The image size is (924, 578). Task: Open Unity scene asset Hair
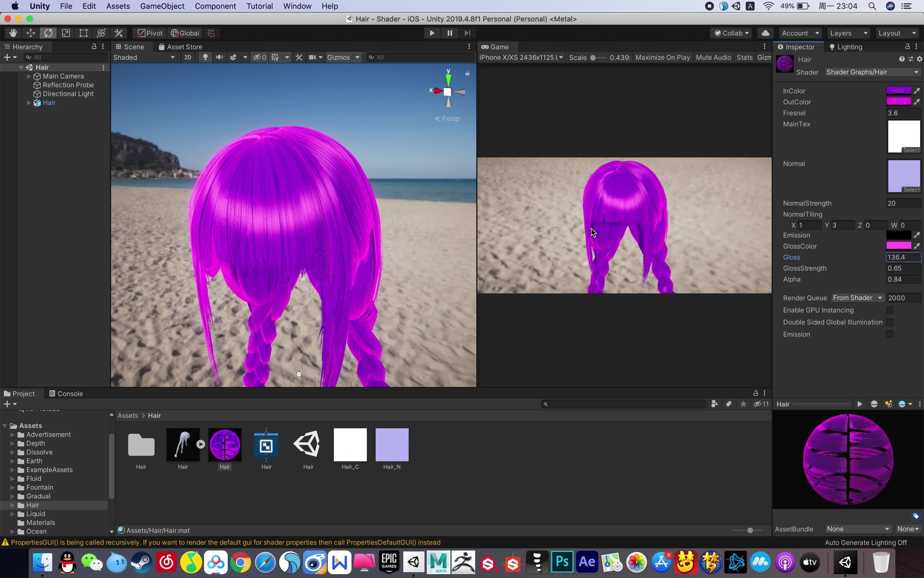tap(308, 449)
